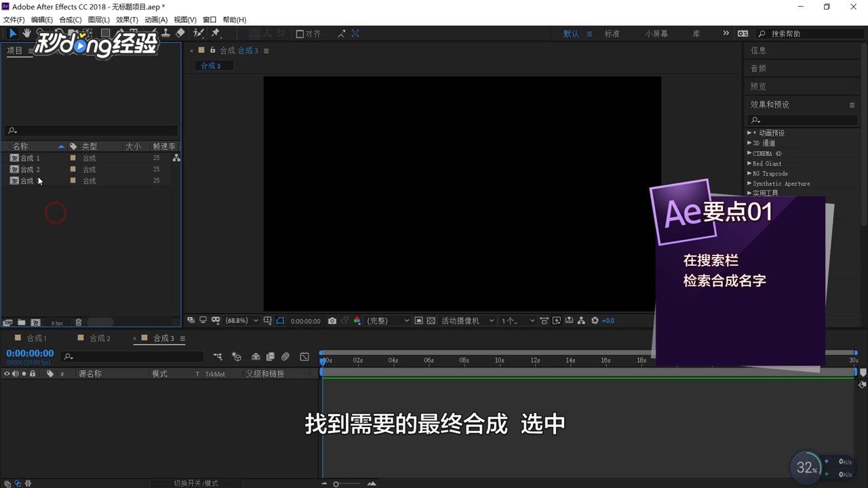This screenshot has height=488, width=868.
Task: Click the +0.0 exposure value
Action: coord(608,321)
